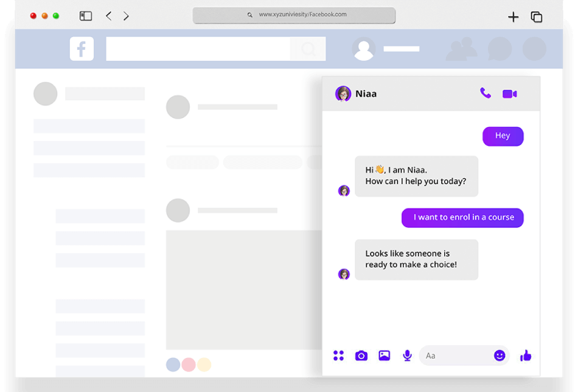
Task: Go back to the previous page
Action: [x=108, y=16]
